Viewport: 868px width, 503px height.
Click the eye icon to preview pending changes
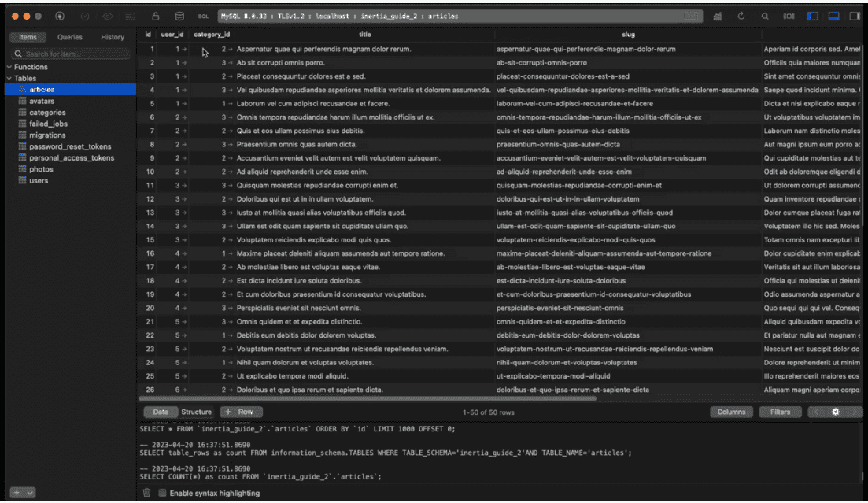click(x=107, y=16)
